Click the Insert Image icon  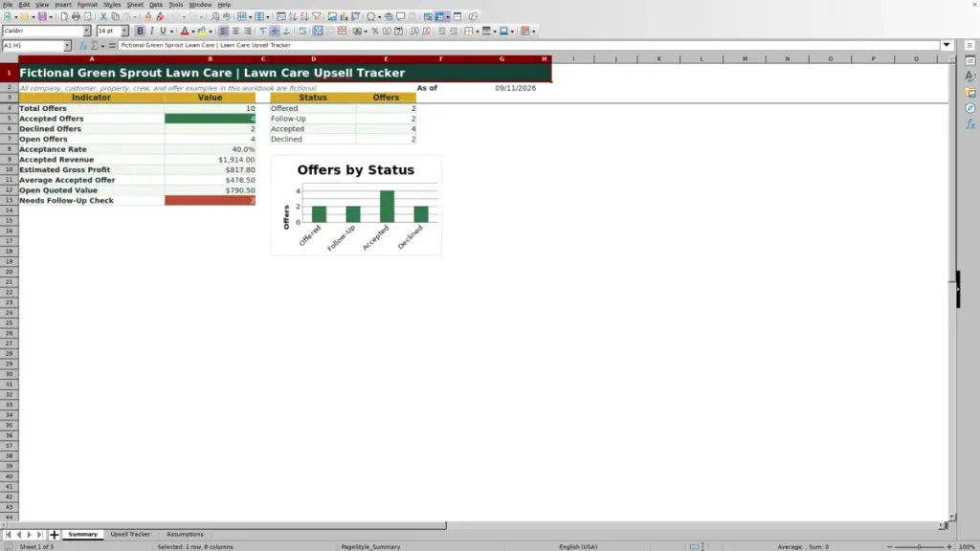[332, 17]
